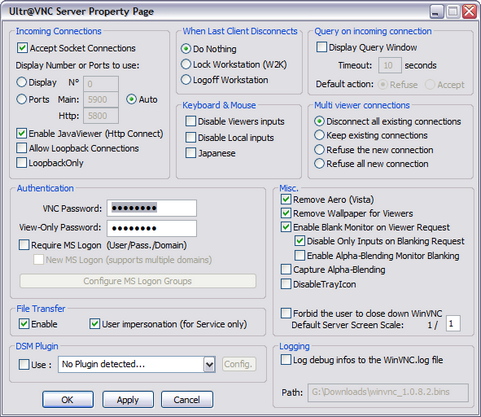Close the Ultr@VNC Server Property Page
481x417 pixels.
(470, 12)
